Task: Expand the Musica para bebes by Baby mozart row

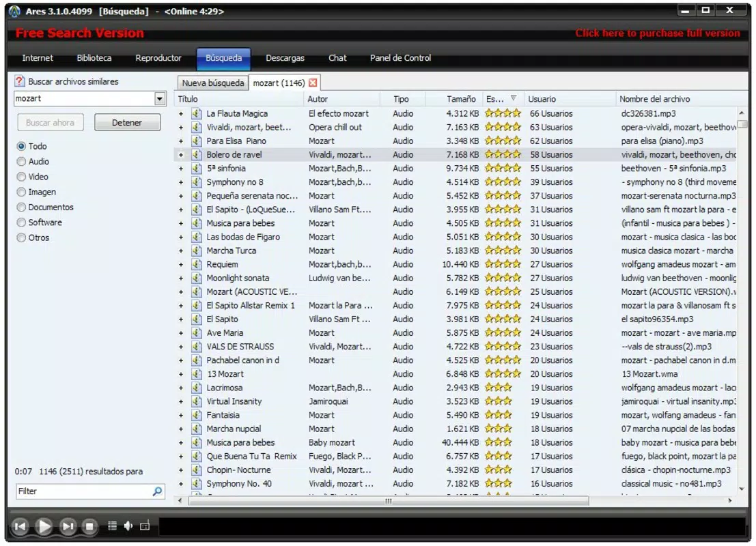Action: (x=181, y=443)
